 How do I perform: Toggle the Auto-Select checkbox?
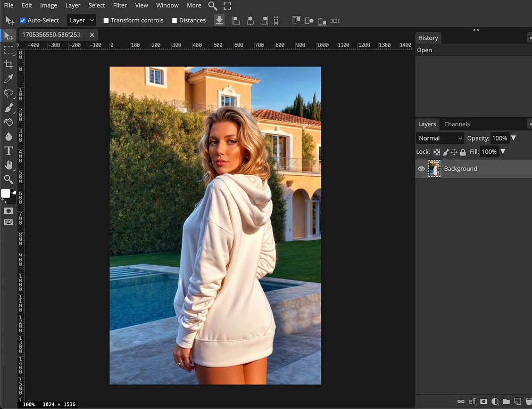[x=23, y=20]
